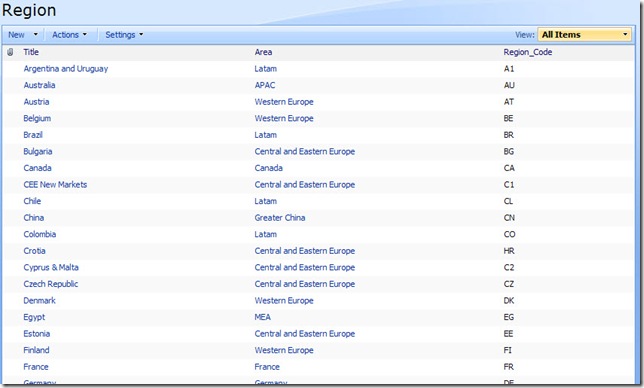
Task: Click the France area link
Action: coord(267,367)
